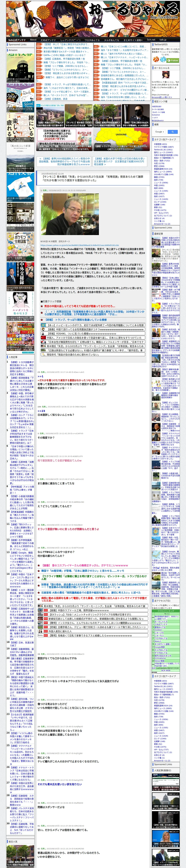Image resolution: width=186 pixels, height=868 pixels.
Task: Click the green Follow button
Action: [173, 61]
